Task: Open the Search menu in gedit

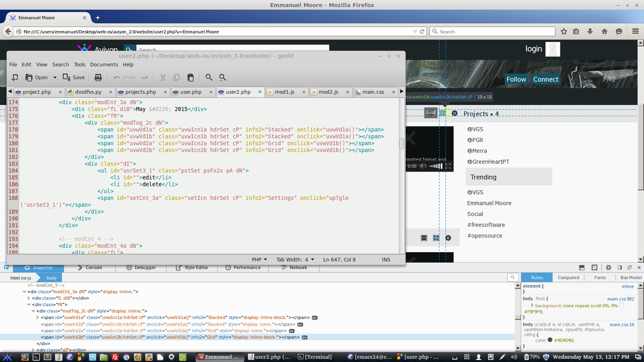Action: point(61,64)
